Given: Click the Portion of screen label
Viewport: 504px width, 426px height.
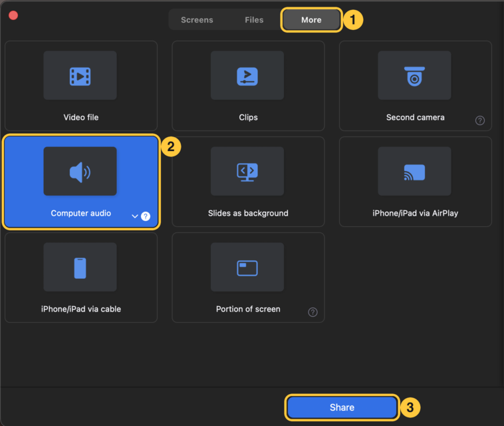Looking at the screenshot, I should tap(248, 310).
